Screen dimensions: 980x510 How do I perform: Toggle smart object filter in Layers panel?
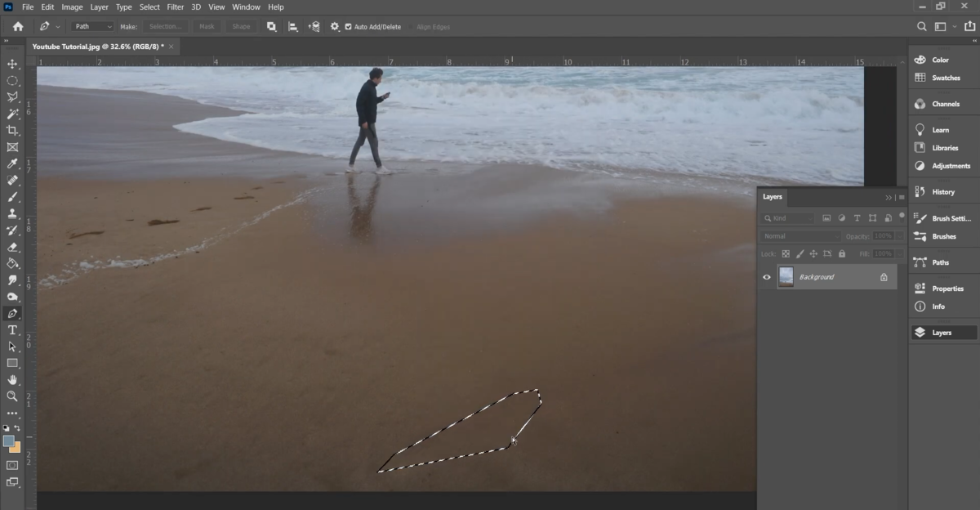click(888, 218)
